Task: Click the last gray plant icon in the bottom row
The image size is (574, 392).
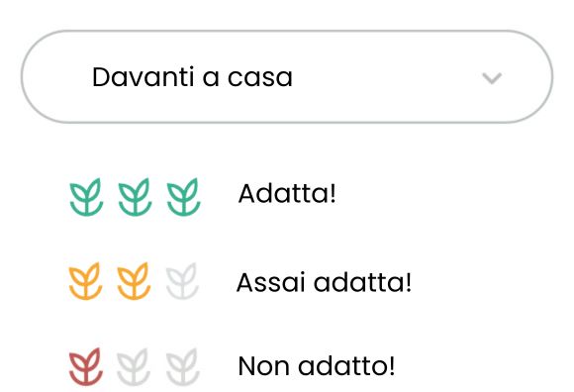Action: coord(183,366)
